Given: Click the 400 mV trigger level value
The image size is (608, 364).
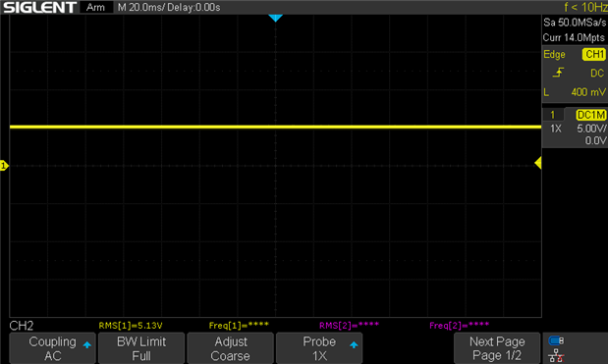Looking at the screenshot, I should click(587, 92).
